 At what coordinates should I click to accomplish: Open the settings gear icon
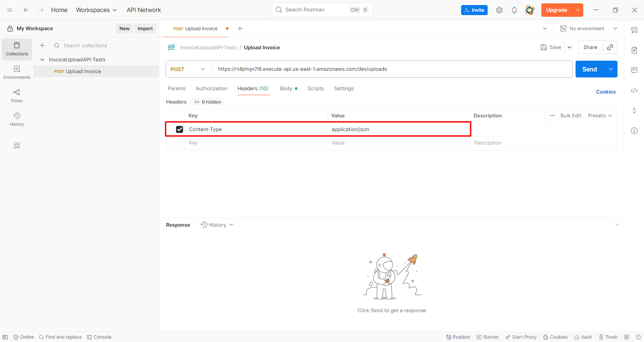tap(499, 10)
